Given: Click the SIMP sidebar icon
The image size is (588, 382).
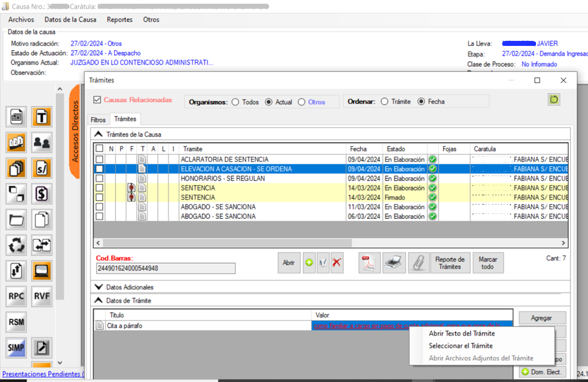Looking at the screenshot, I should (x=16, y=348).
